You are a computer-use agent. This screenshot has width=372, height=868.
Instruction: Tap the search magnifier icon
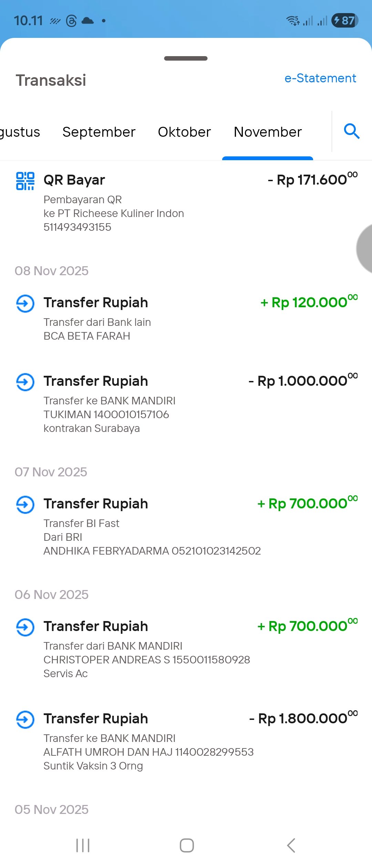click(352, 131)
